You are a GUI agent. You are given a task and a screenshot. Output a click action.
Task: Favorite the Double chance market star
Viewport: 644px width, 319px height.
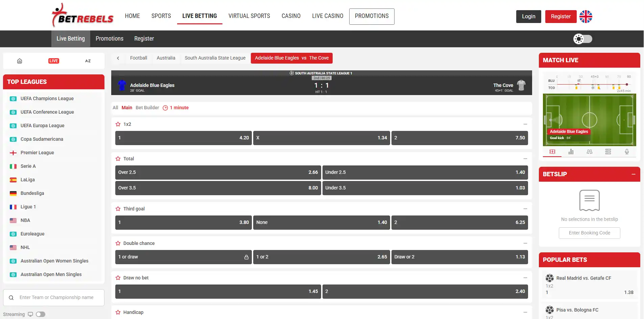coord(118,243)
